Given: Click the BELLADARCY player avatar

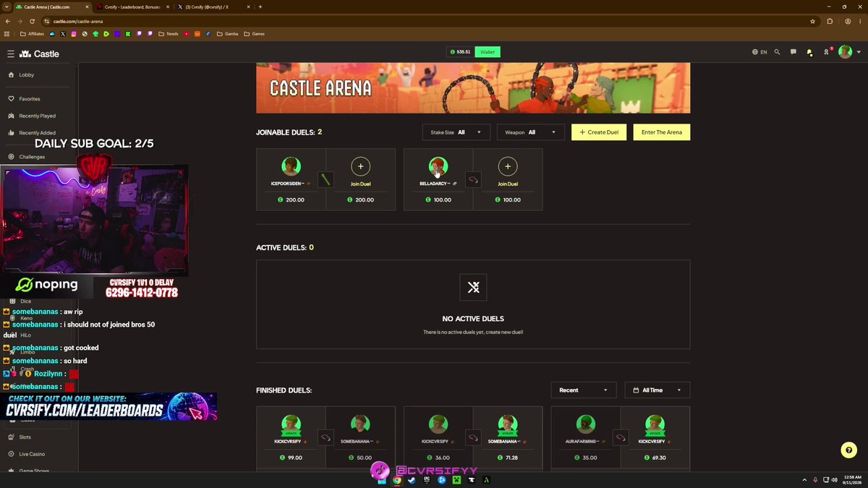Looking at the screenshot, I should [x=438, y=166].
